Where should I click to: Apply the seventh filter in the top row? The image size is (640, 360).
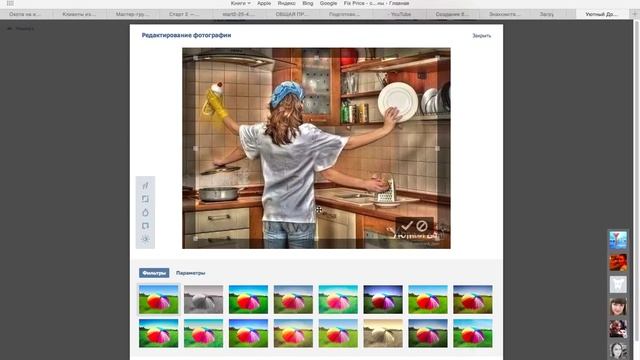click(x=428, y=300)
